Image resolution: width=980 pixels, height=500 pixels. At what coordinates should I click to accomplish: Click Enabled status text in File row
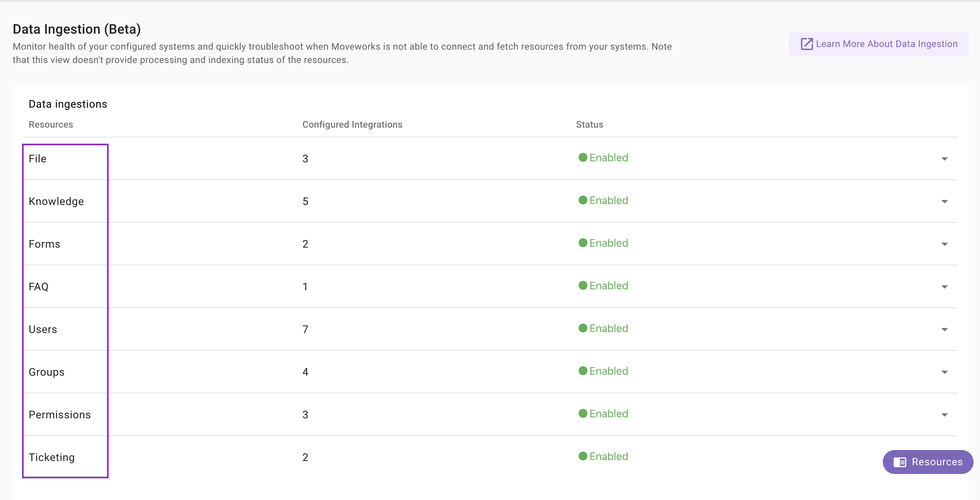609,158
